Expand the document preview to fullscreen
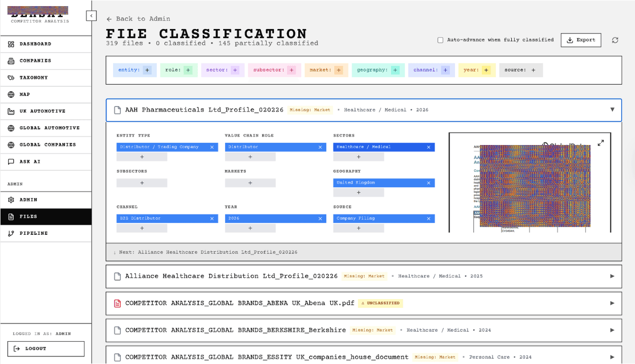This screenshot has width=635, height=364. (601, 143)
